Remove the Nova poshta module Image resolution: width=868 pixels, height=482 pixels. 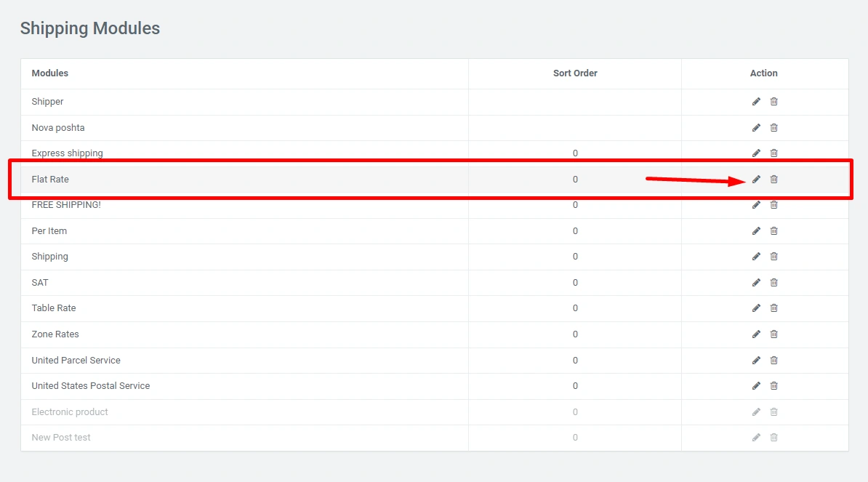pyautogui.click(x=773, y=128)
